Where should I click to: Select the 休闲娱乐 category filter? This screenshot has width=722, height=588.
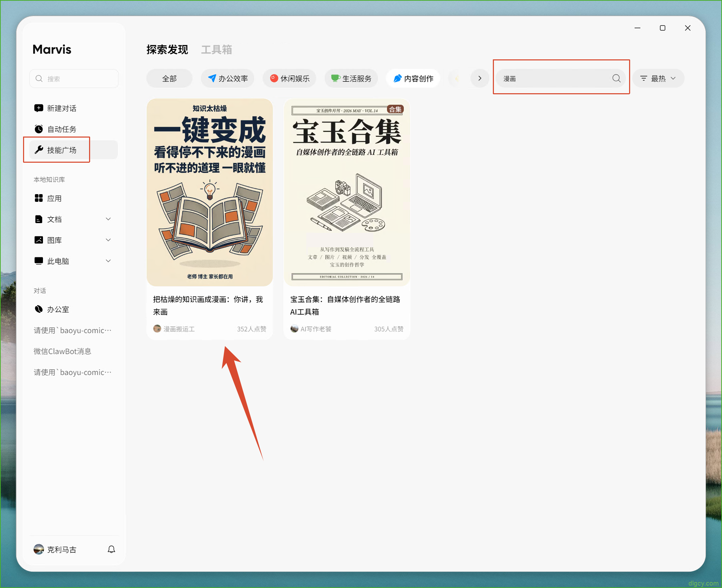click(290, 78)
